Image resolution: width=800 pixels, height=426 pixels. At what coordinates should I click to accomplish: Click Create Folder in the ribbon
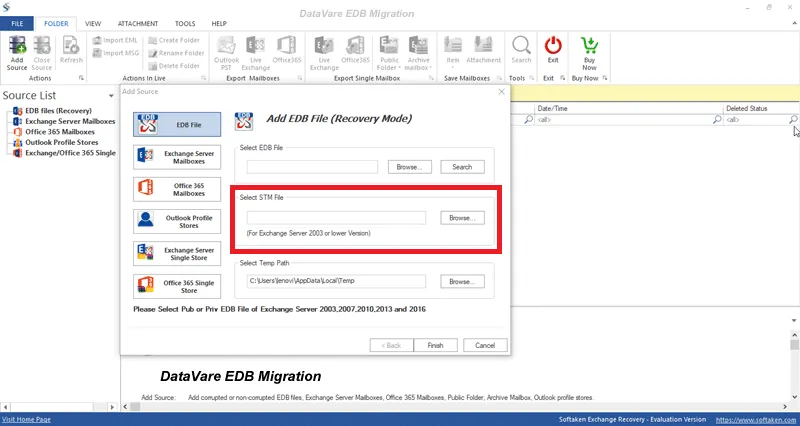[174, 40]
